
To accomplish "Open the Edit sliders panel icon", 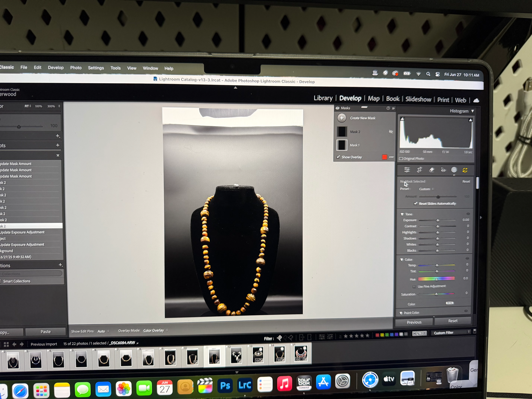I will pyautogui.click(x=407, y=170).
